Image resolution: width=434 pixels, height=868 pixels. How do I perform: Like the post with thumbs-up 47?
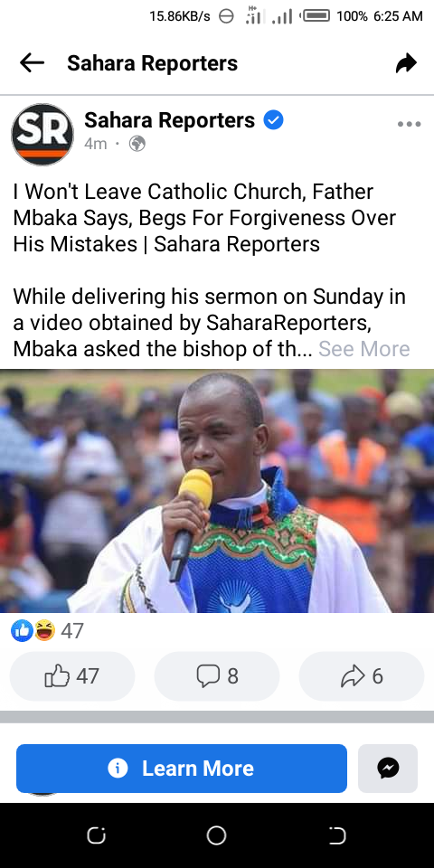pos(72,676)
